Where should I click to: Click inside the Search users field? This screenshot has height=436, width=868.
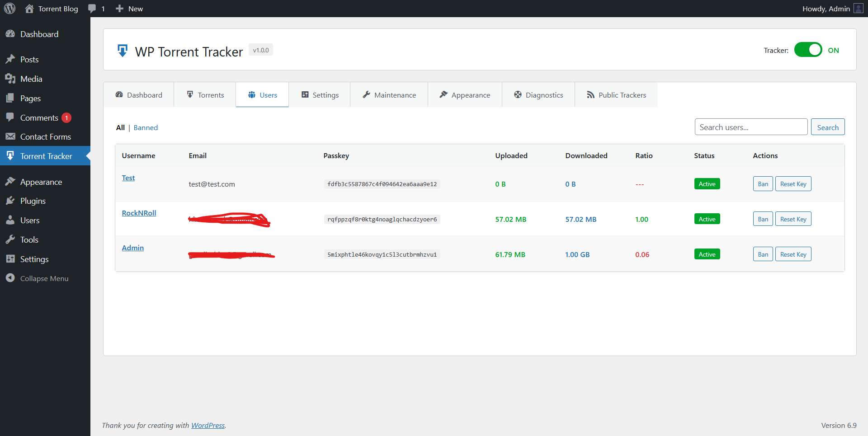point(751,127)
